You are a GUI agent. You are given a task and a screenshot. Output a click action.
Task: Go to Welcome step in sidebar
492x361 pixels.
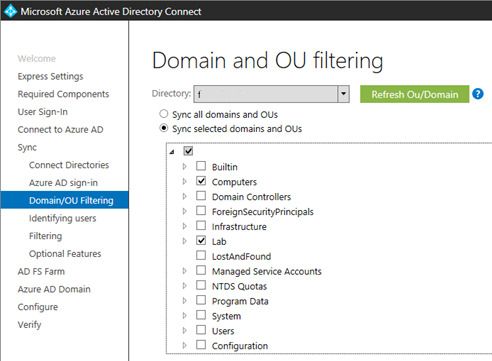click(x=37, y=59)
